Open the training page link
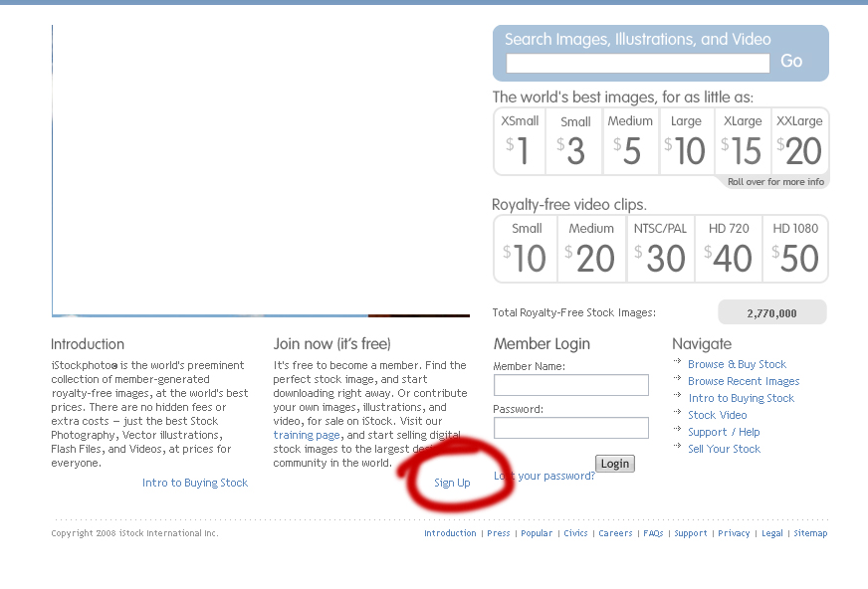Screen dimensions: 868x589 tap(307, 435)
